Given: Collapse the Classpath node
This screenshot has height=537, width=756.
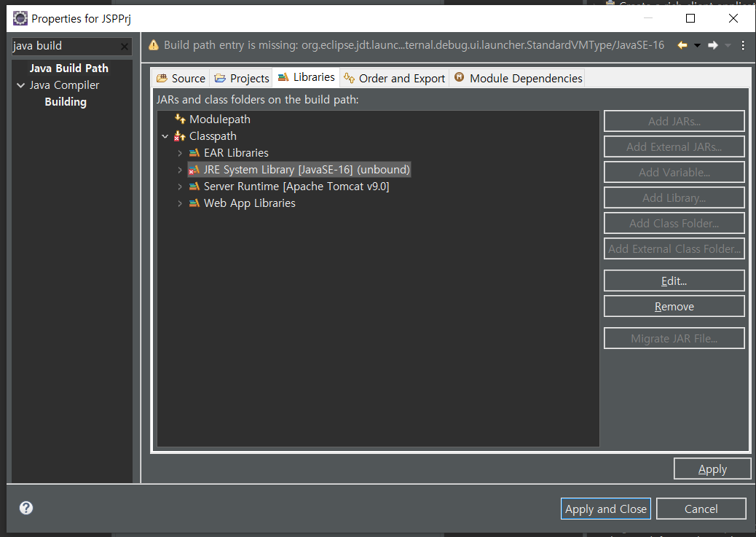Looking at the screenshot, I should tap(165, 136).
